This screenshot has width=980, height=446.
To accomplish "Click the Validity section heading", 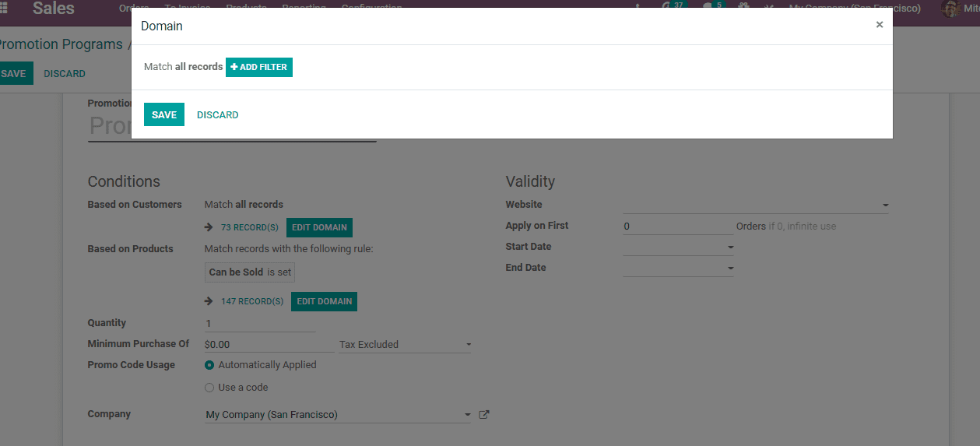I will coord(530,181).
